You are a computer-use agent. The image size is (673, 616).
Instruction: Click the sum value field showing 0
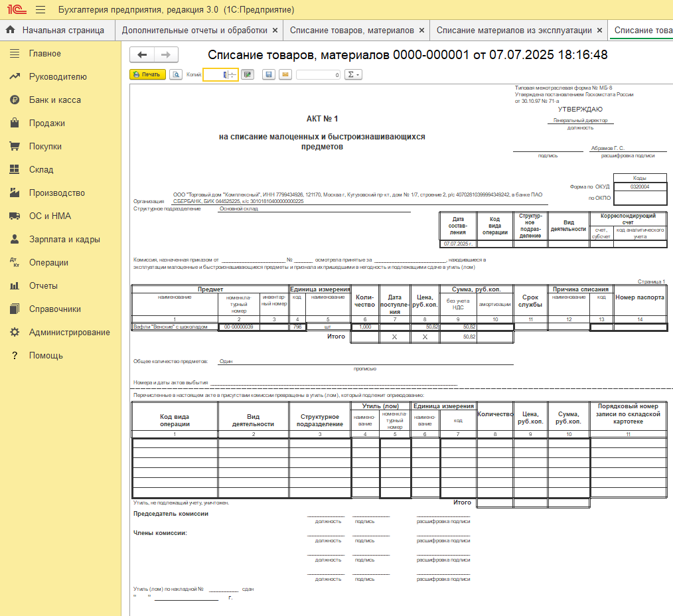coord(318,75)
